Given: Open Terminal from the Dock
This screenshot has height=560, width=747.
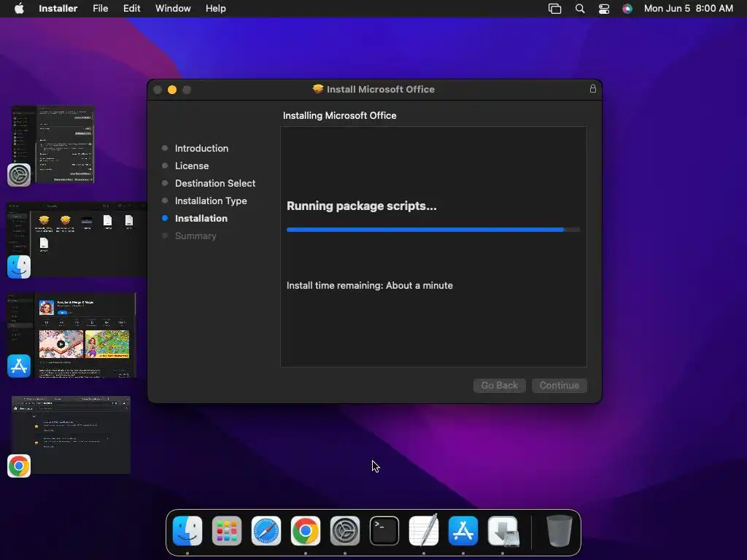Looking at the screenshot, I should click(384, 531).
